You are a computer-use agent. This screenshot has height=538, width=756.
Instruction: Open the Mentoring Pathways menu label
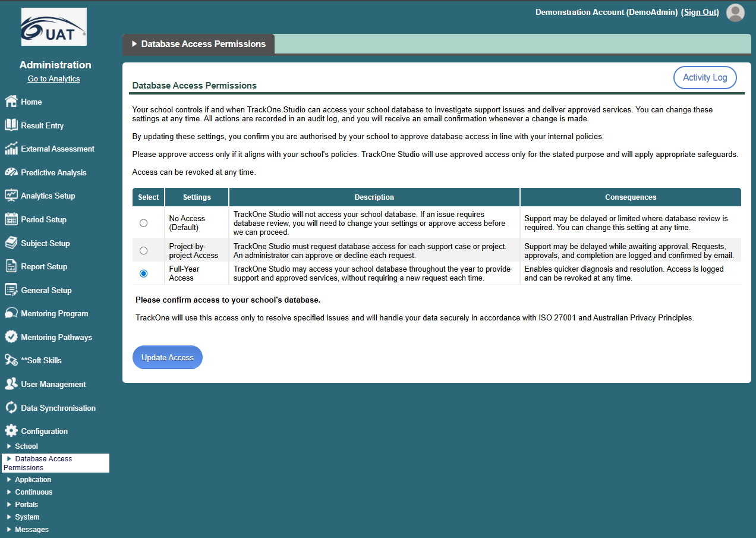pyautogui.click(x=56, y=337)
